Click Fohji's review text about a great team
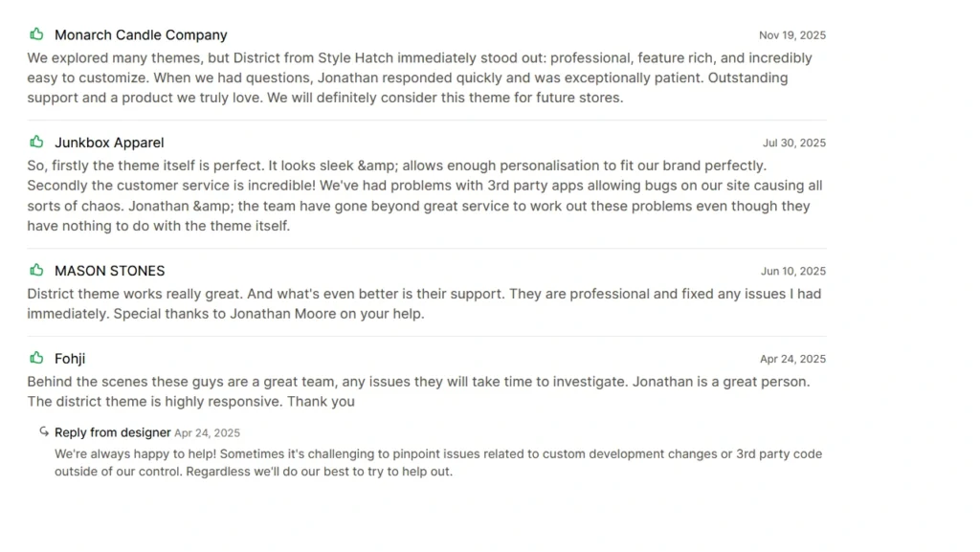 [418, 391]
